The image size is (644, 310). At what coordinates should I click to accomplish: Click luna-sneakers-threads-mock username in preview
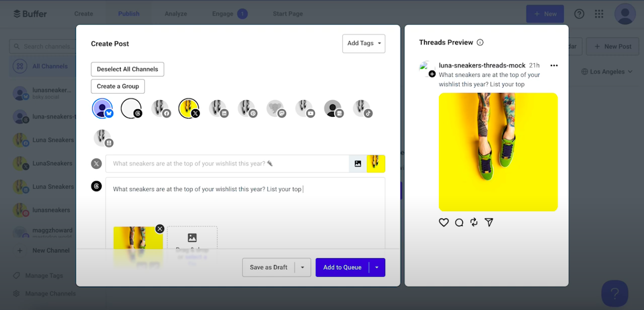click(482, 65)
